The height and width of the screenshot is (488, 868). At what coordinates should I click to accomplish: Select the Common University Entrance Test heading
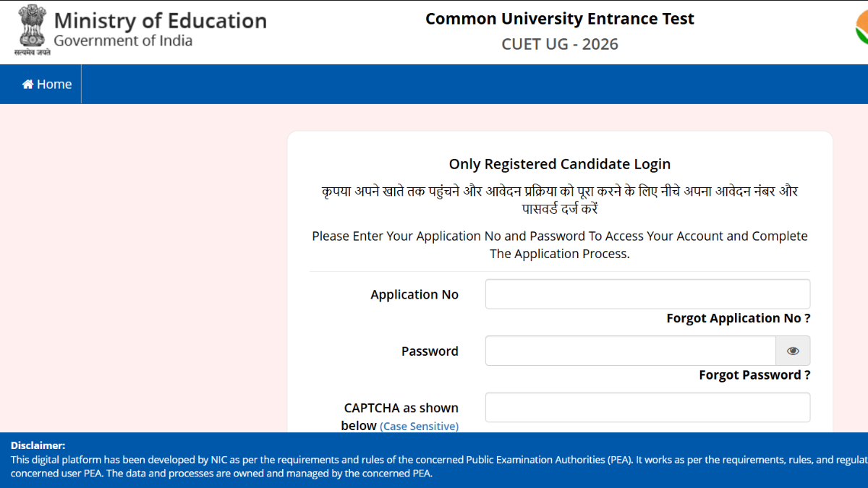coord(559,19)
